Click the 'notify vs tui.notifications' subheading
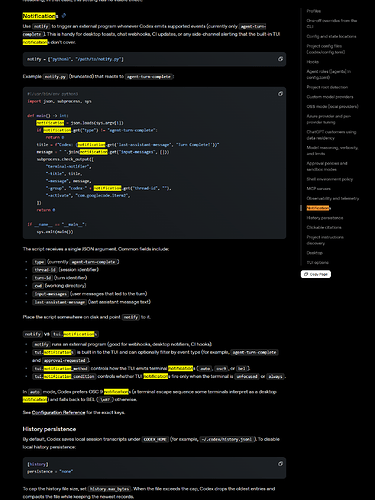Viewport: 375px width, 500px height. pos(60,334)
